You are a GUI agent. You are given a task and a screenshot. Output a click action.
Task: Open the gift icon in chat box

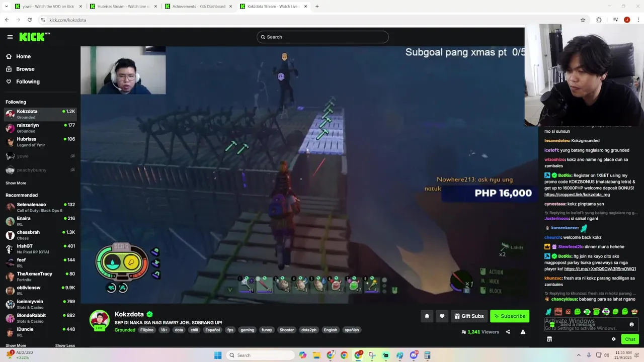pyautogui.click(x=552, y=325)
